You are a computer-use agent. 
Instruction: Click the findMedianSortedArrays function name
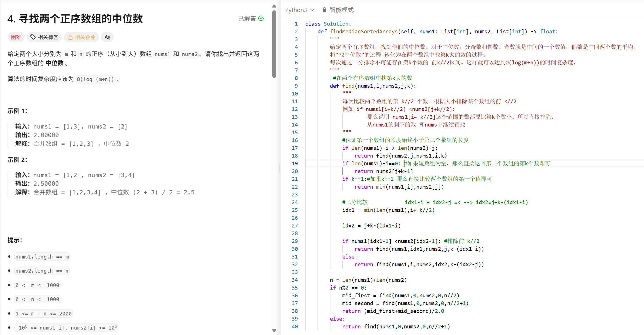coord(363,31)
